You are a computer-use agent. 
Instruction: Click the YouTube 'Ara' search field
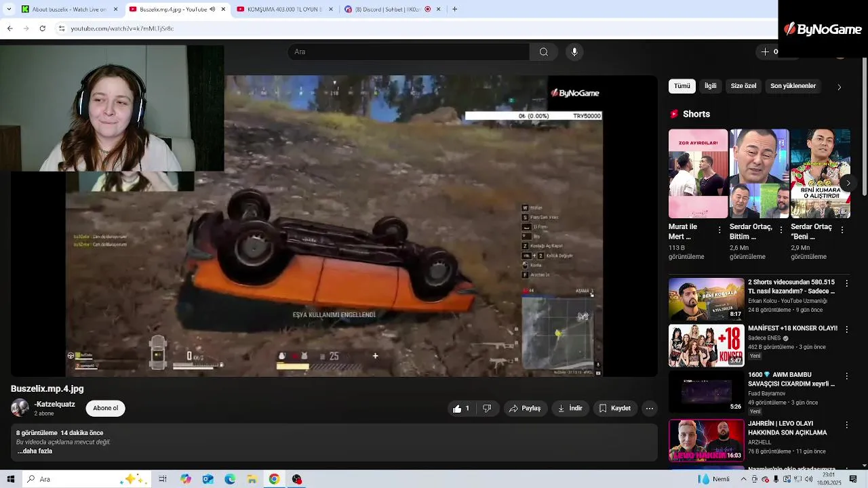click(x=409, y=52)
